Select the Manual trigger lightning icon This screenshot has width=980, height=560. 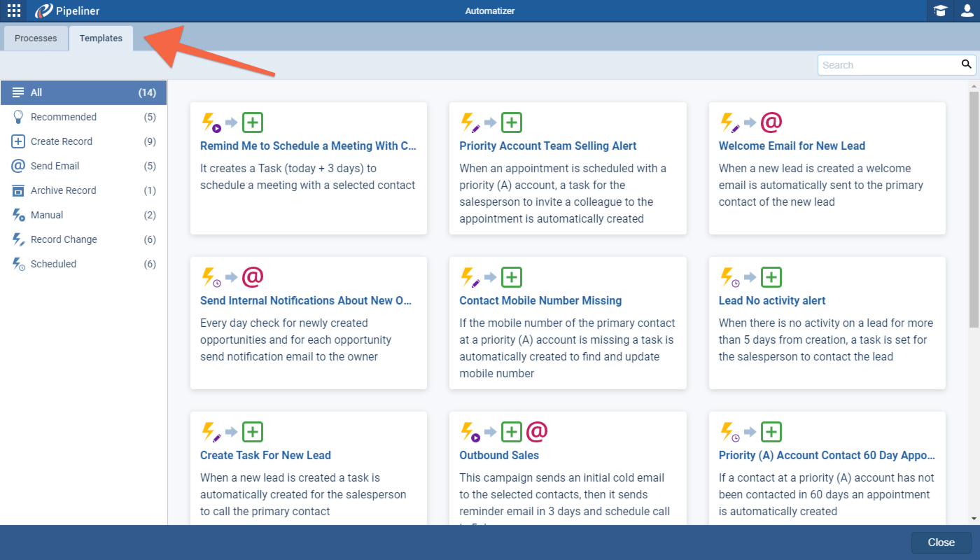coord(17,215)
